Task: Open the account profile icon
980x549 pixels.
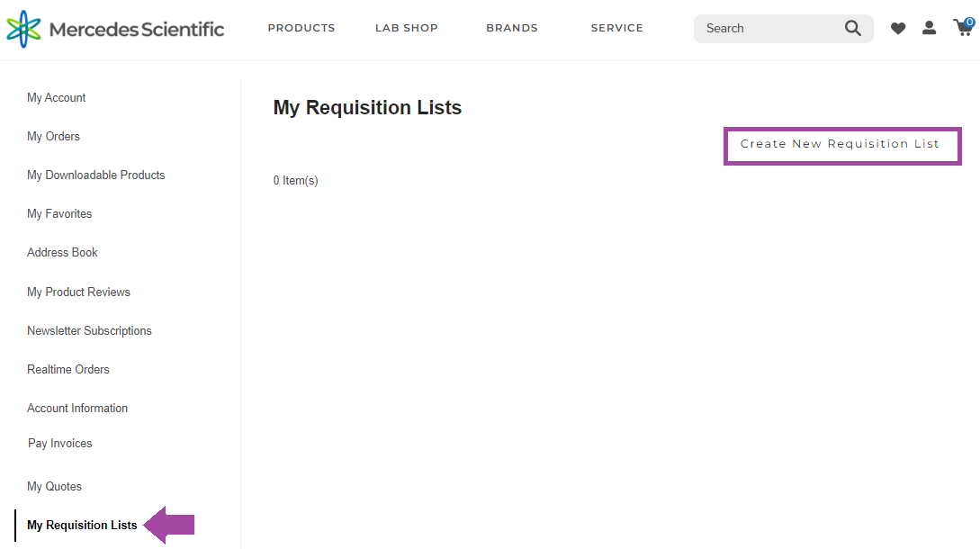Action: tap(929, 28)
